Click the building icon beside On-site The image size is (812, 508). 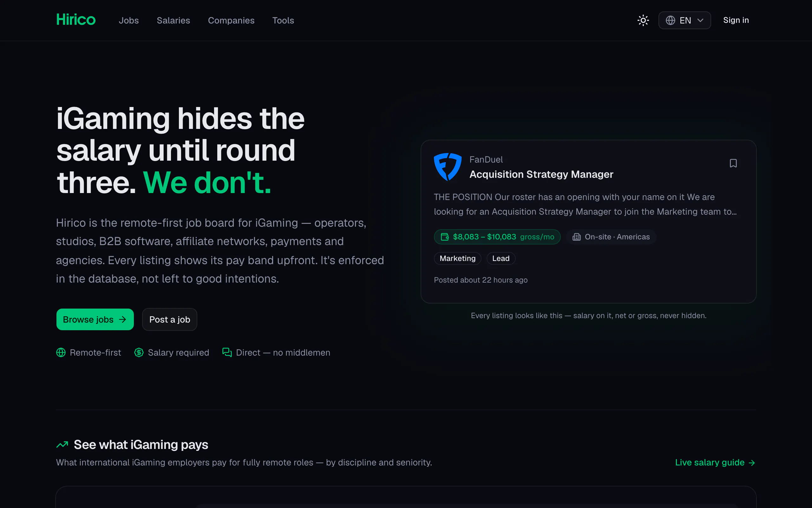[576, 237]
